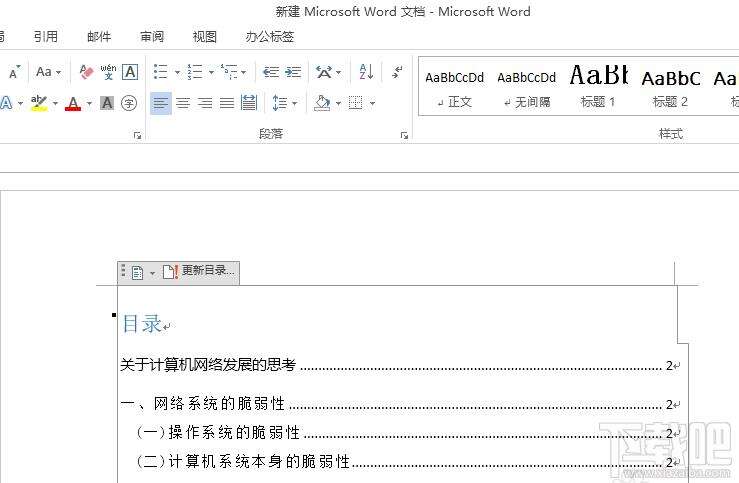Viewport: 739px width, 483px height.
Task: Open line spacing dropdown
Action: pos(284,103)
